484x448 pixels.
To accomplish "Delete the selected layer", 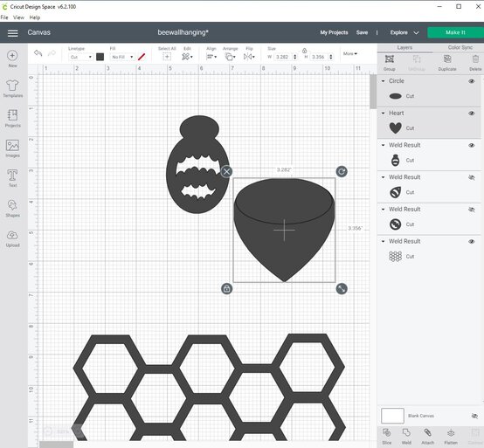I will click(475, 63).
